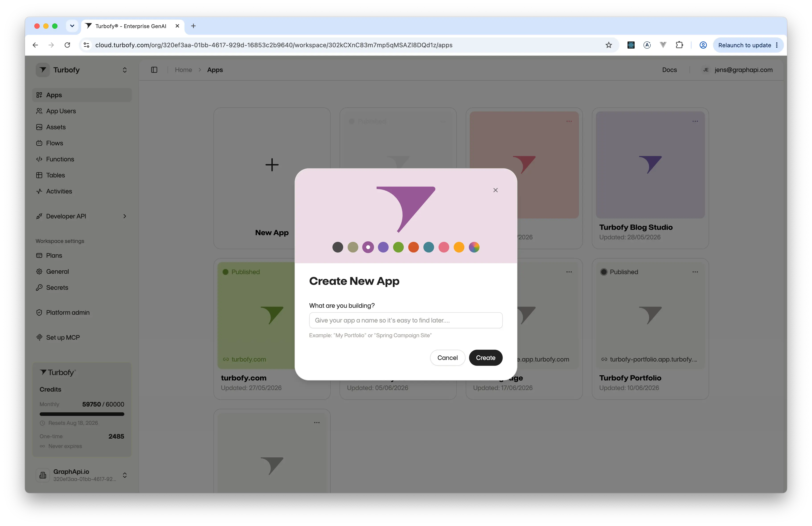
Task: Select the amber yellow color swatch
Action: coord(459,247)
